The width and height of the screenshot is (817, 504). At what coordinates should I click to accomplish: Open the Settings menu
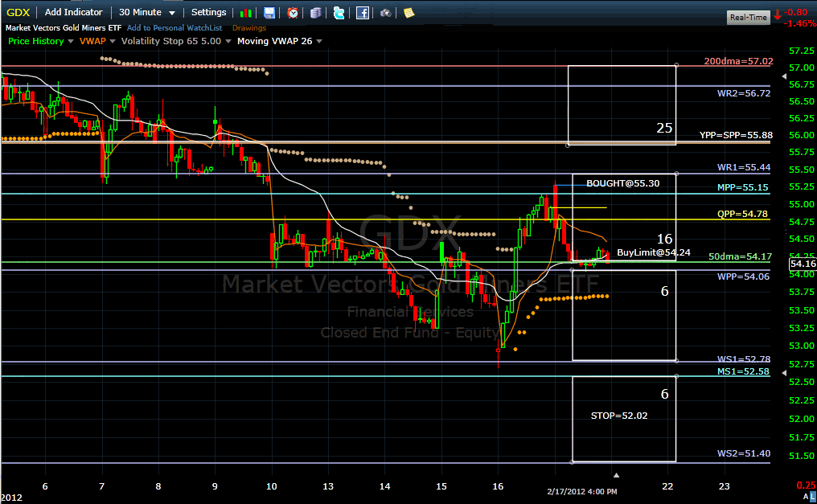tap(208, 12)
